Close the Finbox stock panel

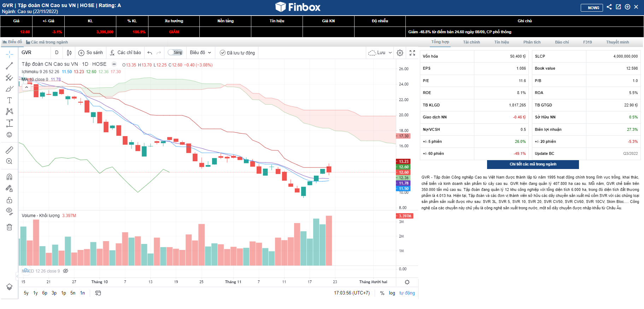click(x=636, y=7)
